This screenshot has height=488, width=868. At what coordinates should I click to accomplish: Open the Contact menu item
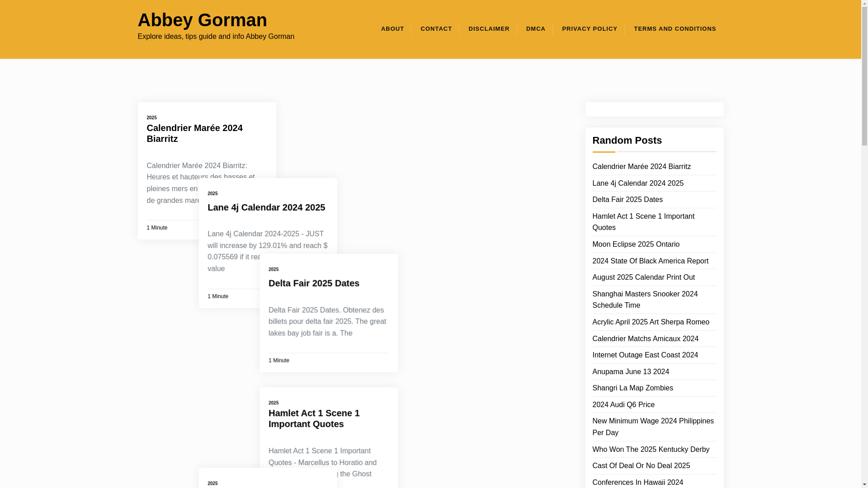pyautogui.click(x=436, y=29)
